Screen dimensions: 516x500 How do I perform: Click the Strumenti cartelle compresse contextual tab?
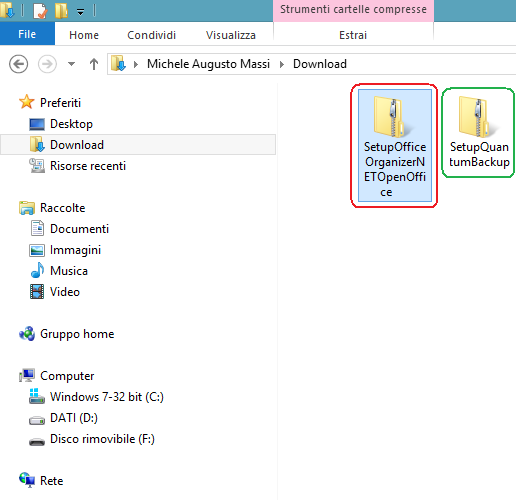pyautogui.click(x=353, y=9)
